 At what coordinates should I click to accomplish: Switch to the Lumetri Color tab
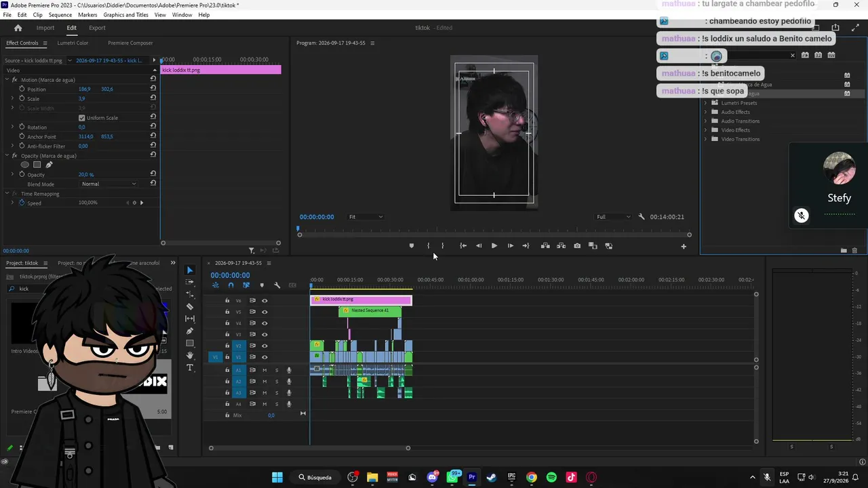73,43
